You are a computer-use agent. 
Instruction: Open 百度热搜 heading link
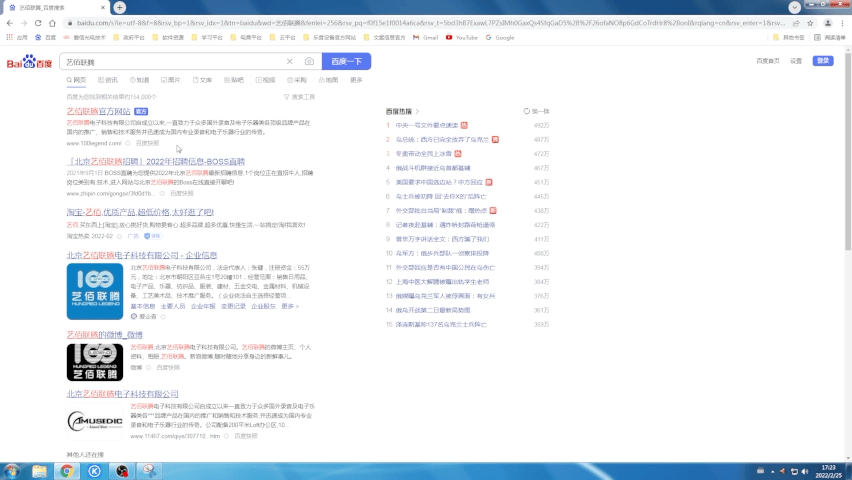403,111
